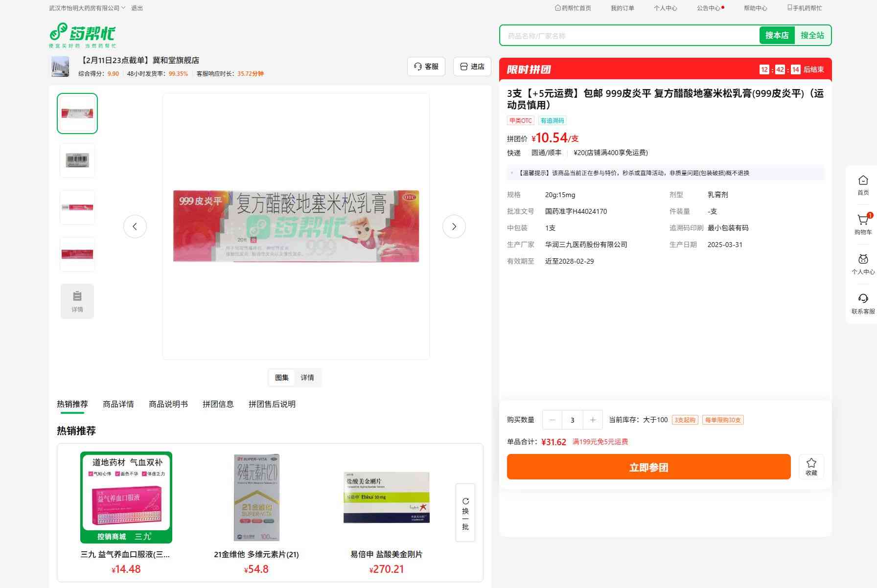Switch to 拼团信息 tab
877x588 pixels.
[218, 404]
